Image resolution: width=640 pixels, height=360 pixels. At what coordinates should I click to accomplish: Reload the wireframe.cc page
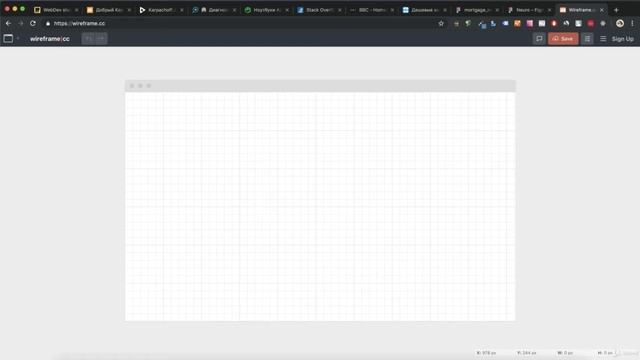33,24
